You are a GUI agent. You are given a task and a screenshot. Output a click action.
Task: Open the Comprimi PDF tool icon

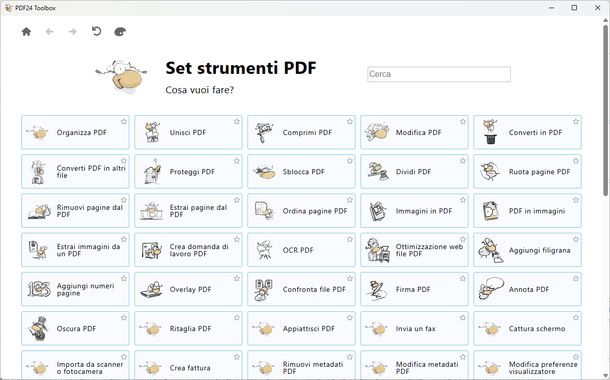265,132
